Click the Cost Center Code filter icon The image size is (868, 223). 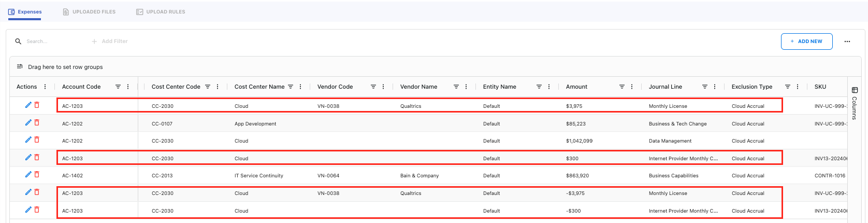(207, 87)
